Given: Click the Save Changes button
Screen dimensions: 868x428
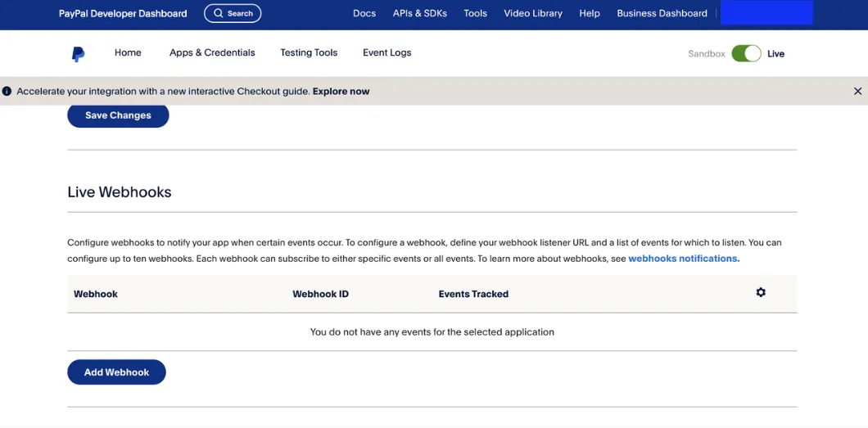Looking at the screenshot, I should tap(118, 115).
